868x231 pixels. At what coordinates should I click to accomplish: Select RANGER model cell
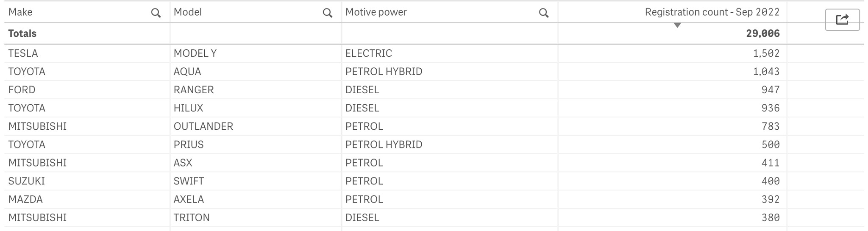[x=194, y=90]
